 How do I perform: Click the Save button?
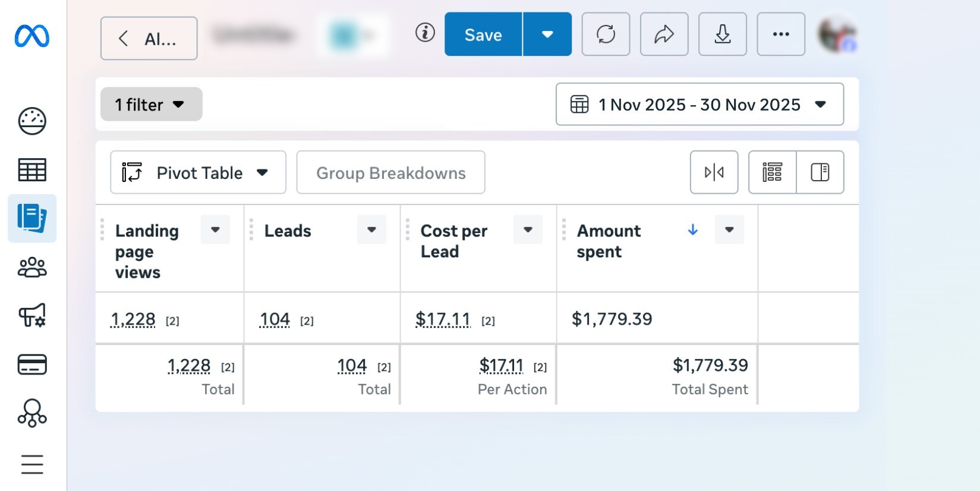[x=483, y=34]
